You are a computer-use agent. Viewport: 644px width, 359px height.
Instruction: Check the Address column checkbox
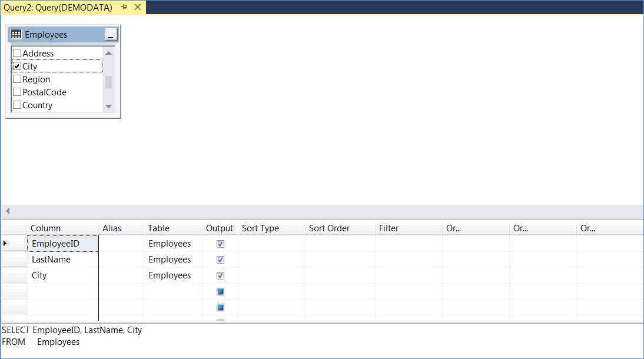coord(17,54)
